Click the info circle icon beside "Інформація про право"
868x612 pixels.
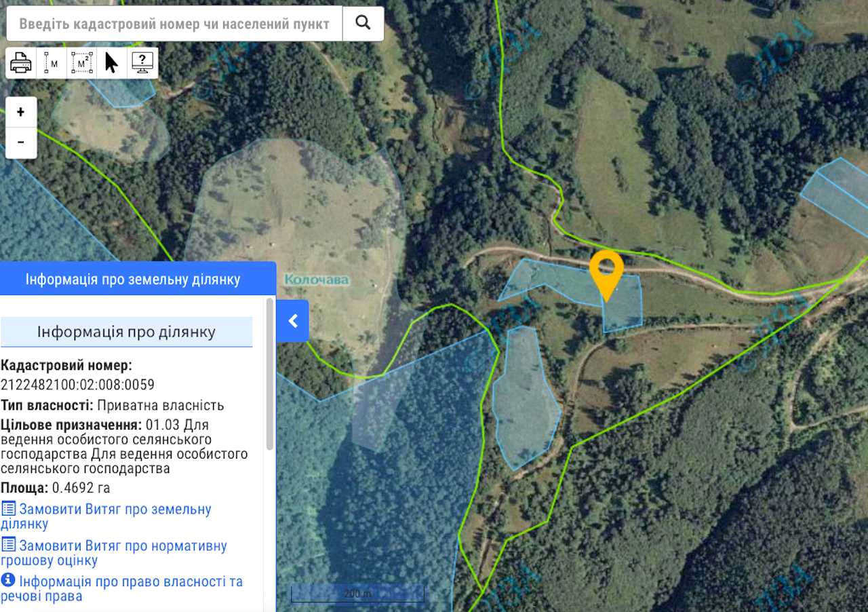click(8, 581)
